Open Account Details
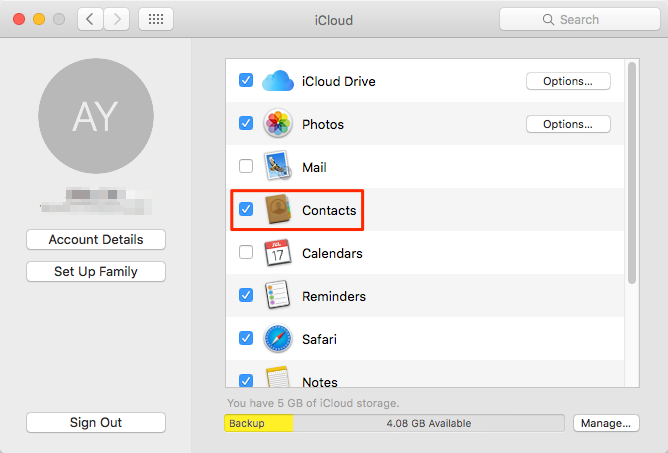 point(96,239)
